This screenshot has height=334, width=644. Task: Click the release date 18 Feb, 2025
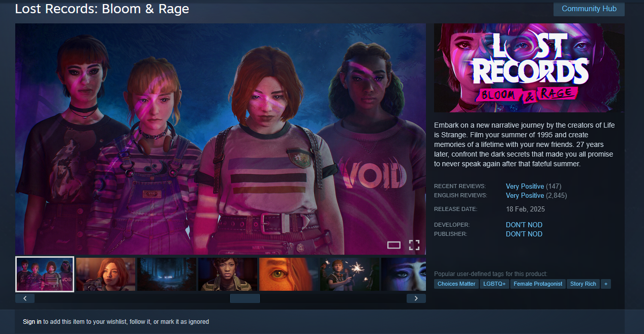coord(525,209)
